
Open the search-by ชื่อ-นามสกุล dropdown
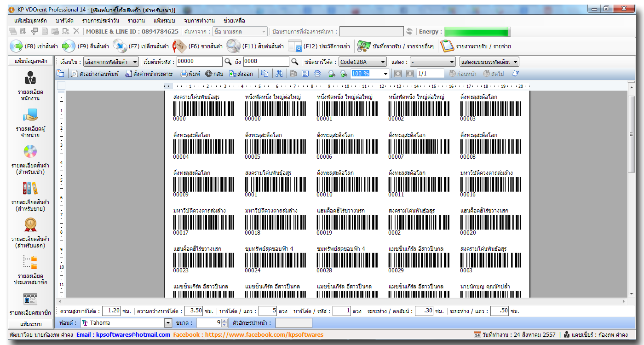coord(240,31)
